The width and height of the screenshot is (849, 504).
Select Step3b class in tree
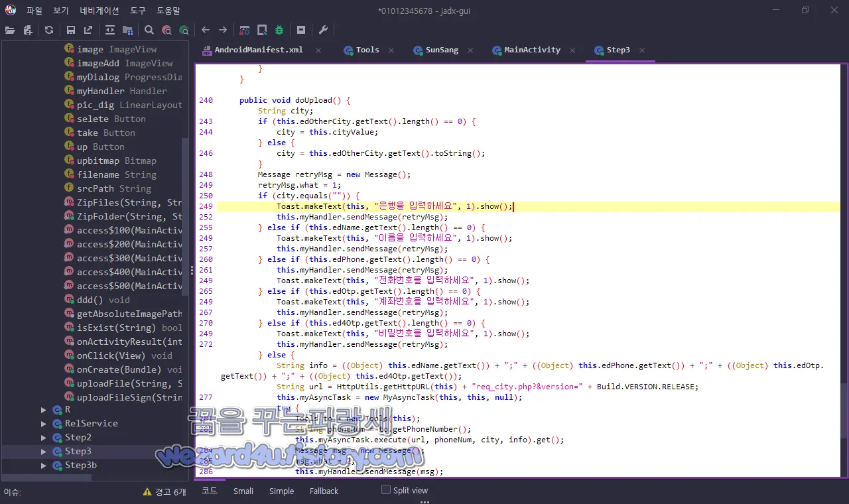click(80, 465)
